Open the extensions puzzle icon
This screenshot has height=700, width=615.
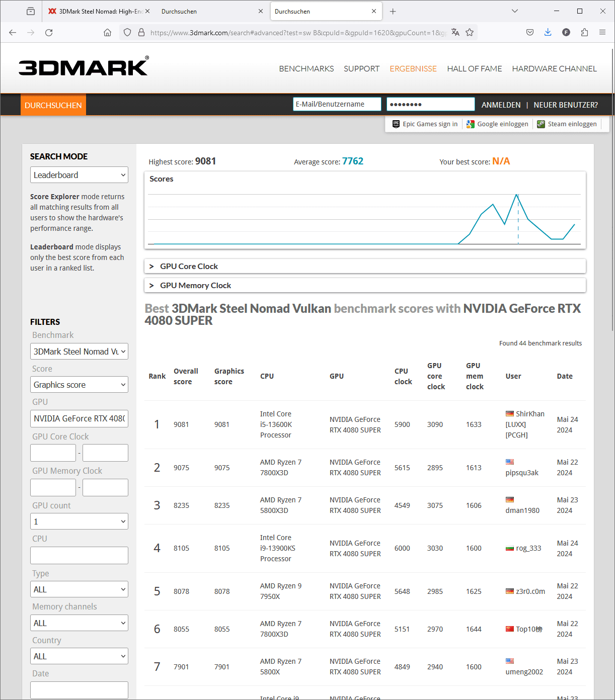pos(584,32)
